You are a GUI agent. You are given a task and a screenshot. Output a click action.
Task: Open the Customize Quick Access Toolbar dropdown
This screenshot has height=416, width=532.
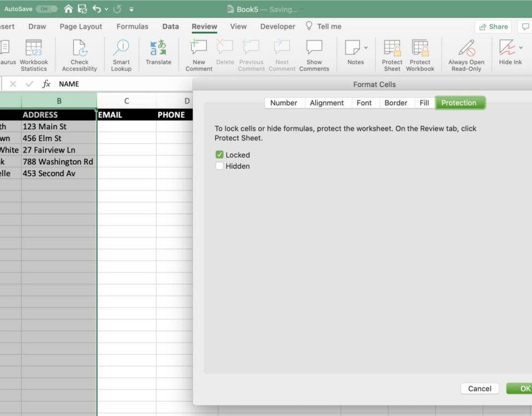pyautogui.click(x=131, y=9)
